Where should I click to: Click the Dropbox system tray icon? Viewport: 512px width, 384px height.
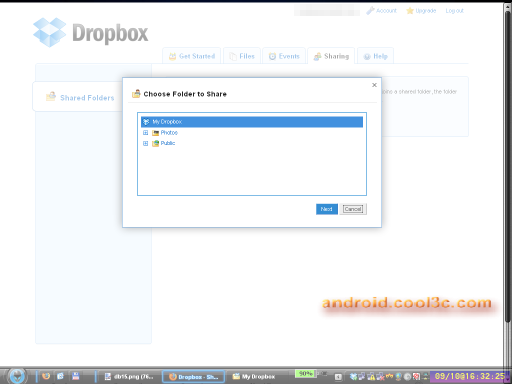coord(353,377)
